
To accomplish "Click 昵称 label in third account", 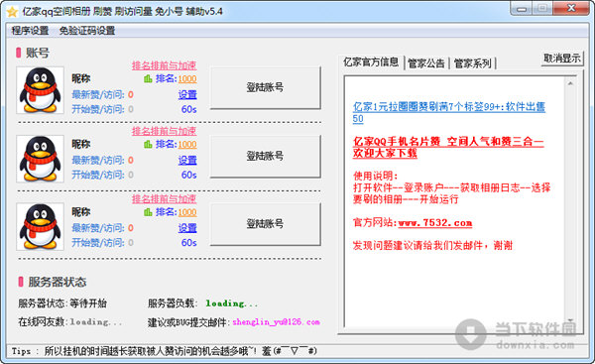I will (x=81, y=212).
